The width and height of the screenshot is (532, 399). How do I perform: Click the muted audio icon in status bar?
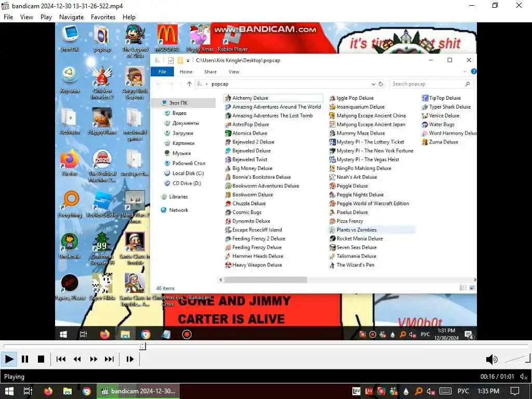(x=524, y=377)
